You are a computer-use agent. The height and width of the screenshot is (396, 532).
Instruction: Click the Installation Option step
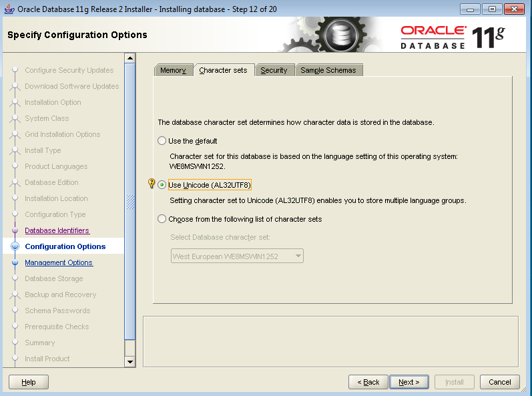tap(53, 102)
